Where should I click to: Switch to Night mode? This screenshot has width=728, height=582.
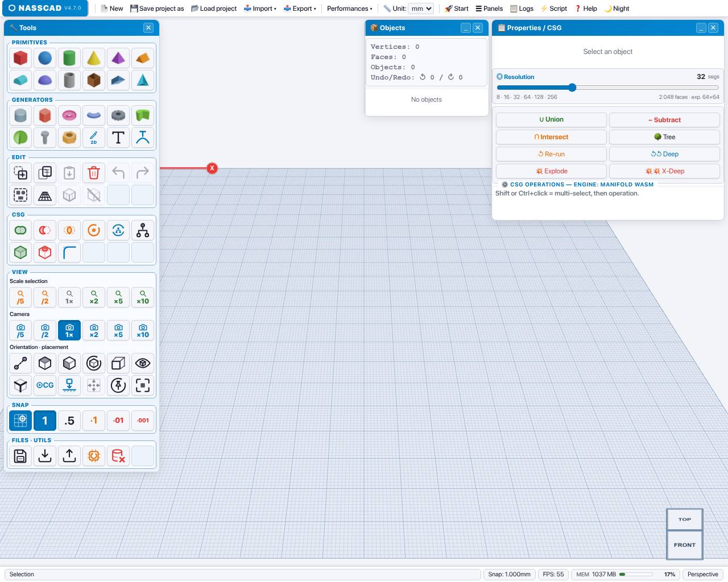[x=617, y=9]
